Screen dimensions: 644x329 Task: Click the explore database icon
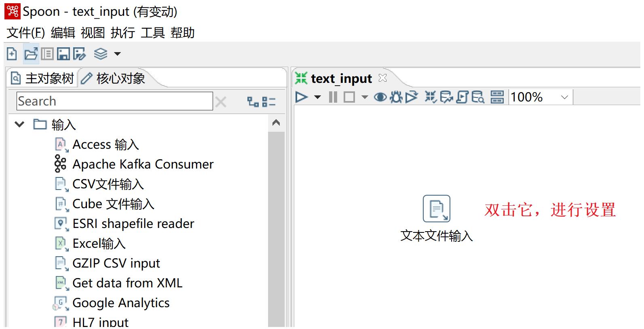click(x=478, y=97)
